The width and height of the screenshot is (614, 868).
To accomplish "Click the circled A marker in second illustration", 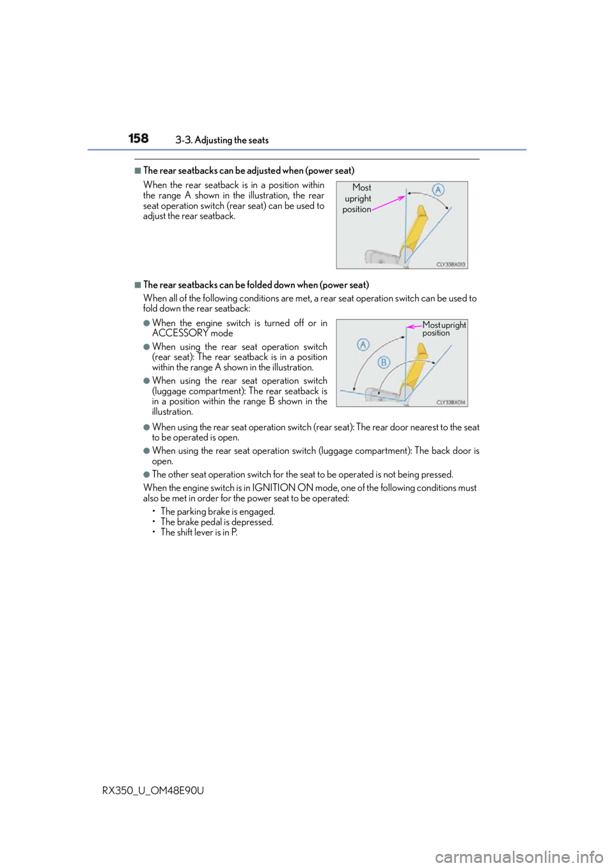I will tap(363, 345).
